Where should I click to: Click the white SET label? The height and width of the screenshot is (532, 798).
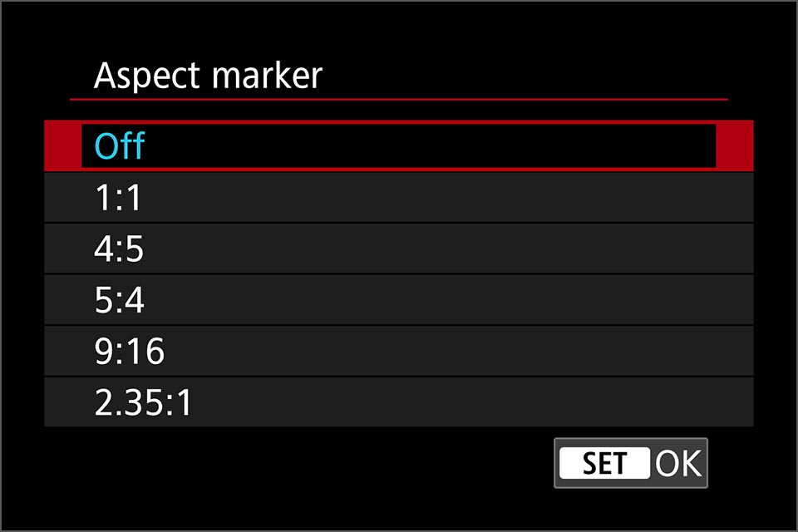point(606,463)
